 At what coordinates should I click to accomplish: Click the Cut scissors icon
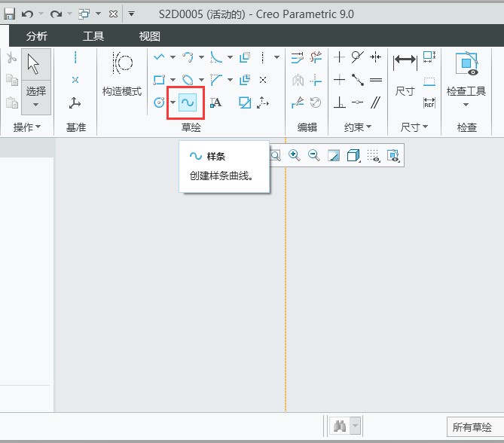pyautogui.click(x=11, y=58)
